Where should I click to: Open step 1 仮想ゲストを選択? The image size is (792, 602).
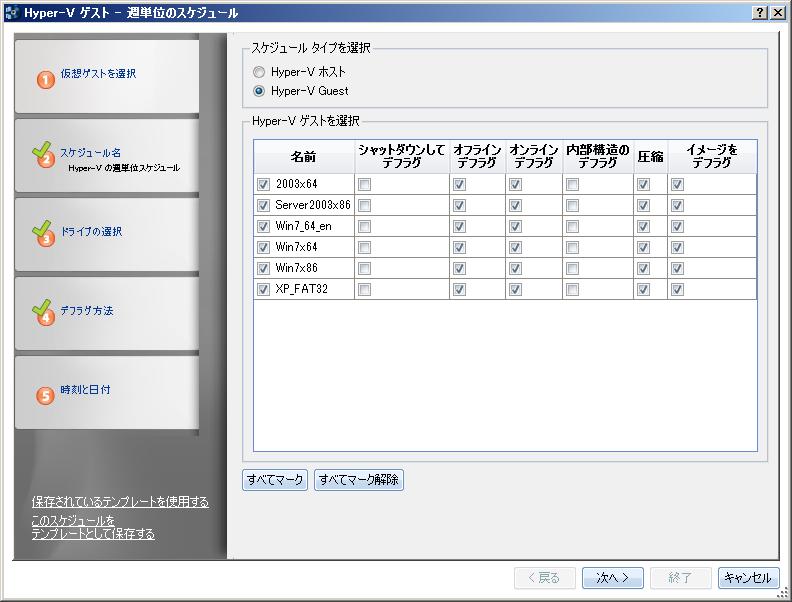click(x=107, y=77)
